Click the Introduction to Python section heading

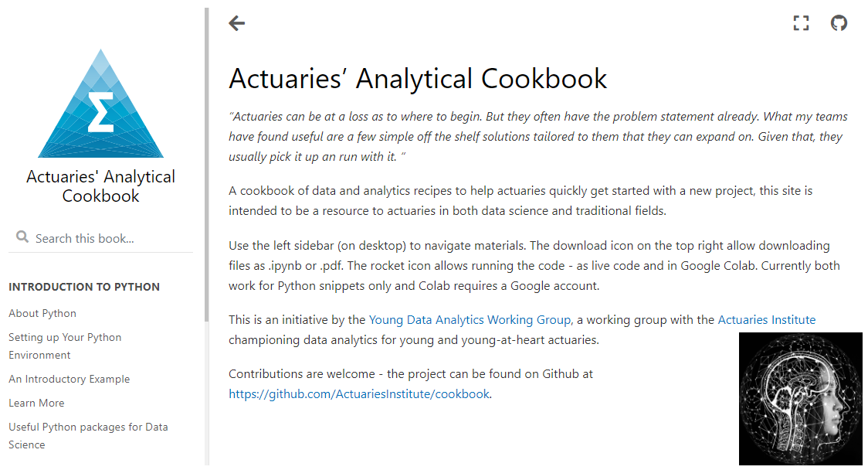pyautogui.click(x=84, y=287)
